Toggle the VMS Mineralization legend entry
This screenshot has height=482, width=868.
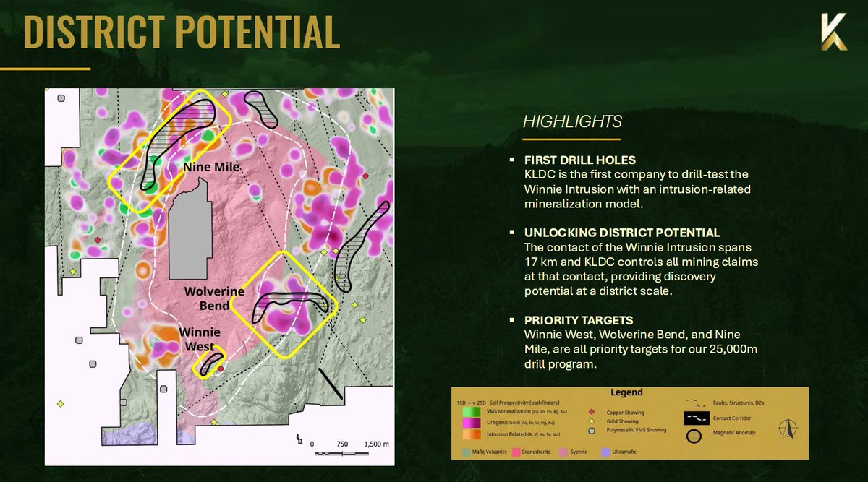pos(471,413)
